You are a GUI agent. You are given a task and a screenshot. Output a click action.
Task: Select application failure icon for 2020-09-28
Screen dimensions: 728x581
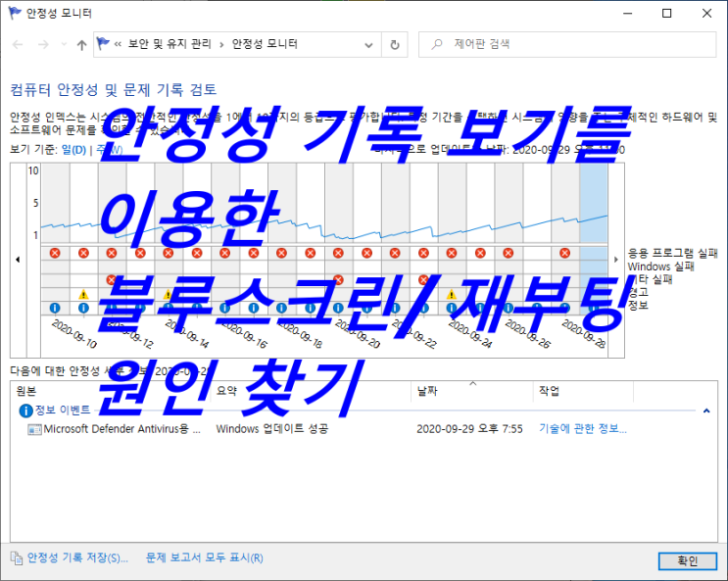[x=565, y=253]
